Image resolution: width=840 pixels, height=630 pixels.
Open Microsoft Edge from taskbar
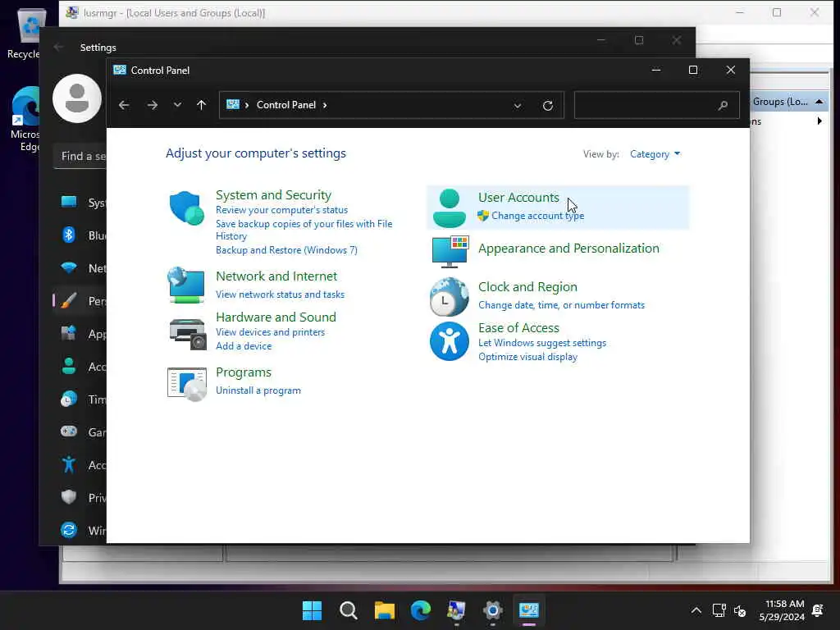click(421, 610)
